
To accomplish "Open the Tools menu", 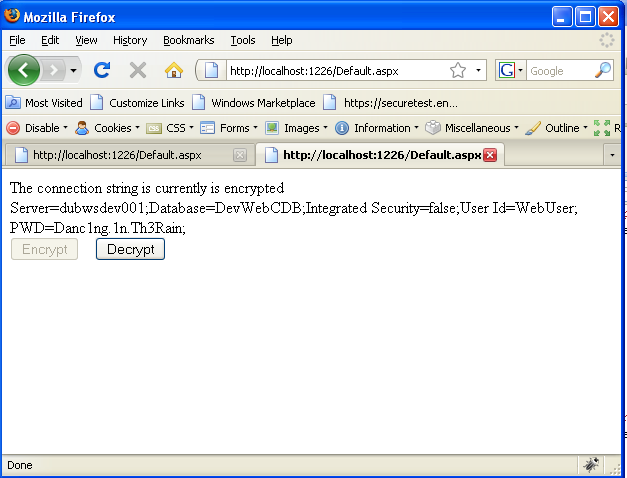I will (243, 40).
